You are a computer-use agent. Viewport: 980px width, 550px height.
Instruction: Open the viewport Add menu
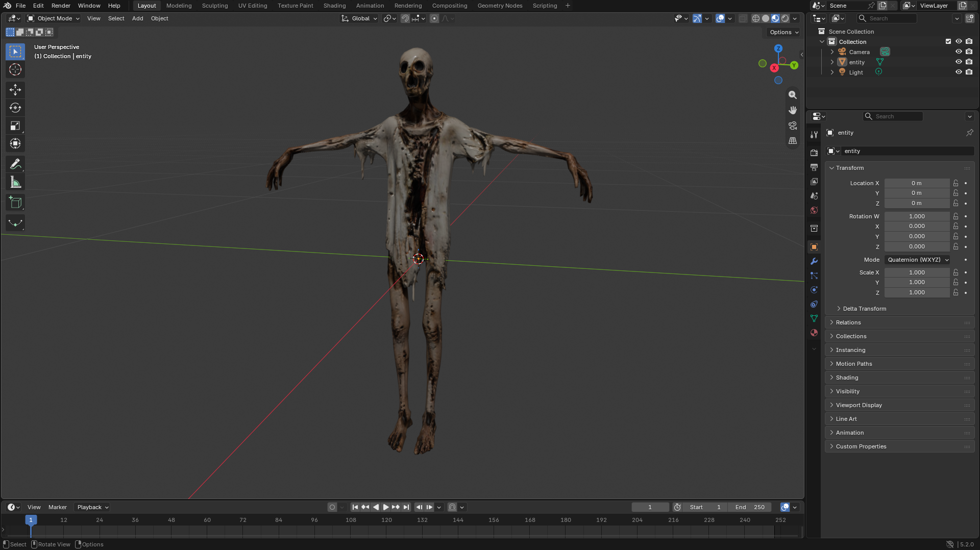[137, 18]
